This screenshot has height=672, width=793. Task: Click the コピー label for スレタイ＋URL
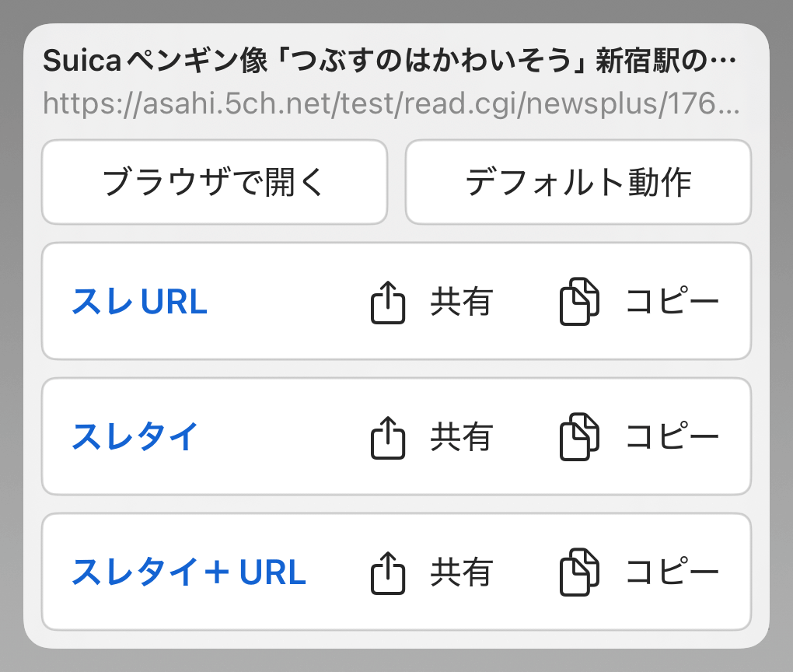tap(672, 573)
